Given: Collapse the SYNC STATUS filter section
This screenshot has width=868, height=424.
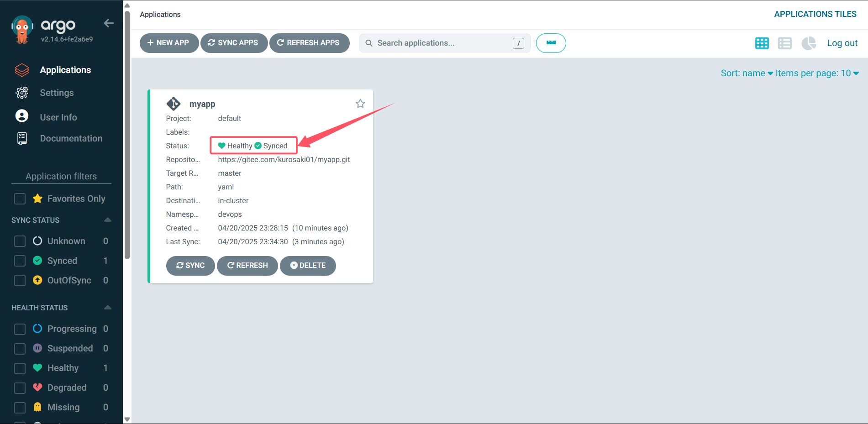Looking at the screenshot, I should pos(108,220).
